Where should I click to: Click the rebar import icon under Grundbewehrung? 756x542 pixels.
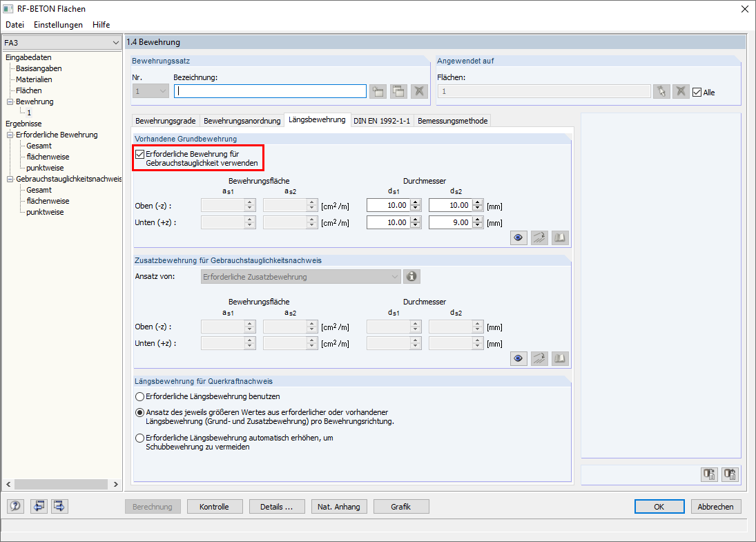(539, 238)
